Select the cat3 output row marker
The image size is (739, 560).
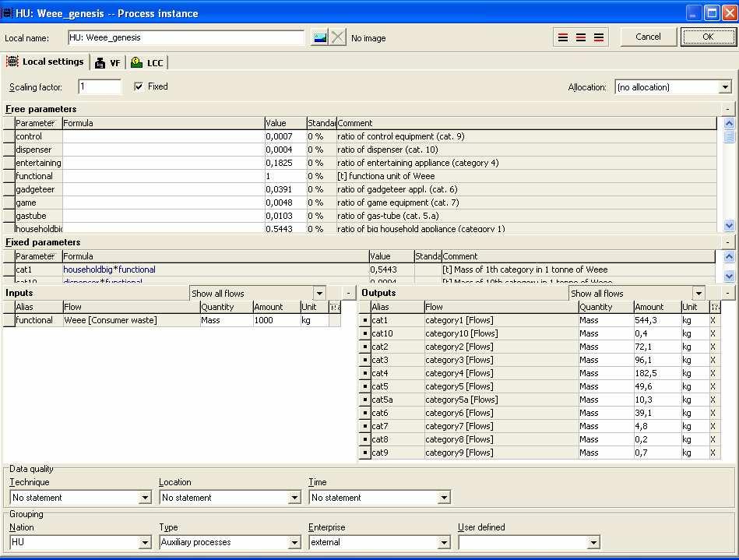(364, 360)
